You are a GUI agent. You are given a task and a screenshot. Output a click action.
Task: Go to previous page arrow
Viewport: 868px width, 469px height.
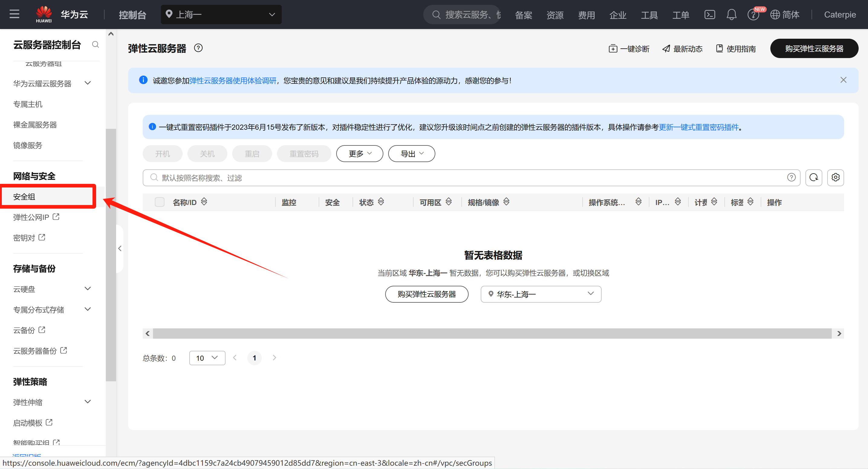coord(235,357)
